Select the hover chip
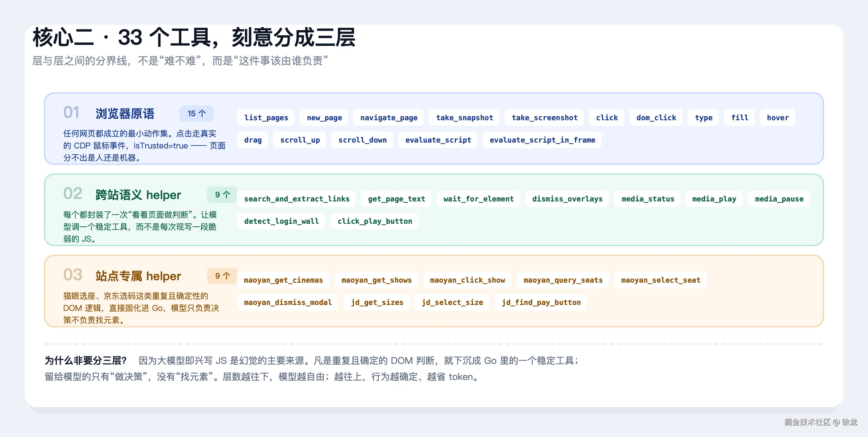 click(x=778, y=117)
